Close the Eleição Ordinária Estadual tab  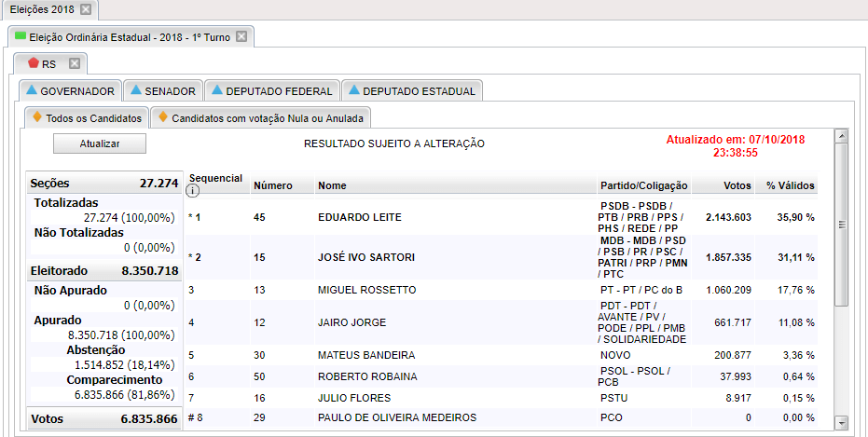(241, 37)
